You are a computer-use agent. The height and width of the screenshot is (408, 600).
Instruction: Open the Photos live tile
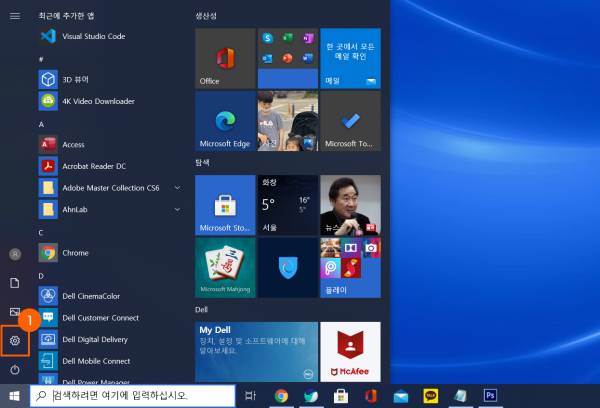tap(288, 121)
